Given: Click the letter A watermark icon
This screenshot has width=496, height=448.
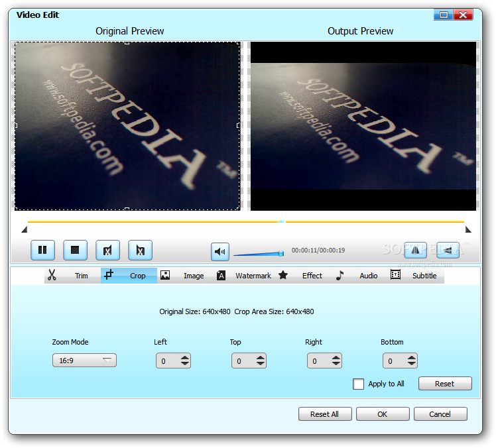Looking at the screenshot, I should coord(221,276).
